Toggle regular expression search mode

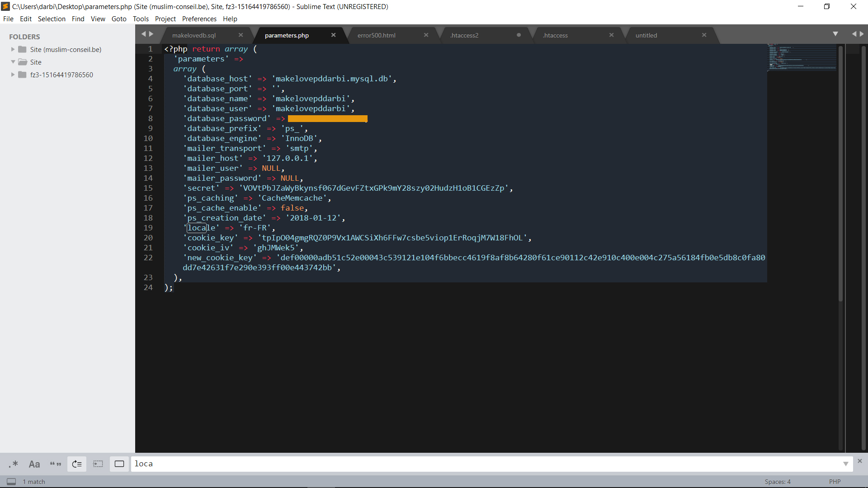(x=13, y=464)
